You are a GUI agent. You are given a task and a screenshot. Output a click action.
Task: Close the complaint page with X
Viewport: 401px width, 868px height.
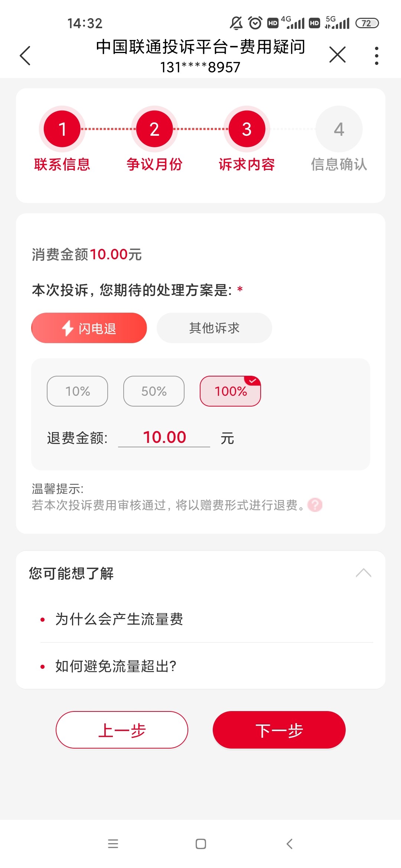337,55
